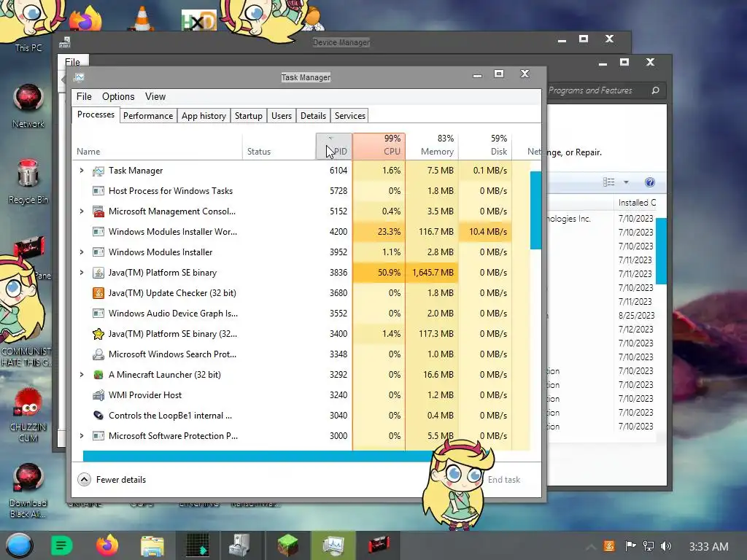This screenshot has width=747, height=560.
Task: Sort by the Memory column header
Action: point(432,146)
